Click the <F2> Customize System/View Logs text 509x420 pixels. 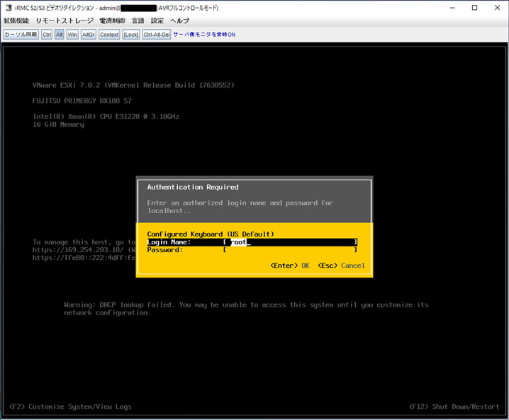(x=70, y=407)
